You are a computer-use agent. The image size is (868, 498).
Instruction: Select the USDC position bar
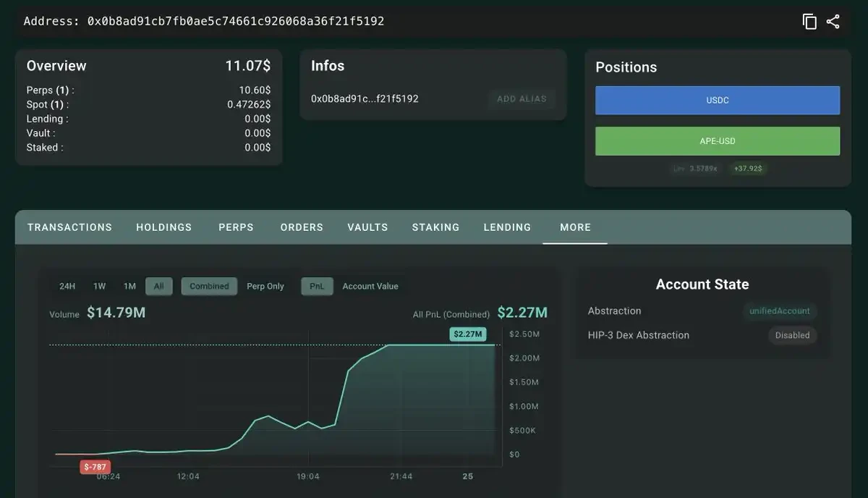point(717,100)
